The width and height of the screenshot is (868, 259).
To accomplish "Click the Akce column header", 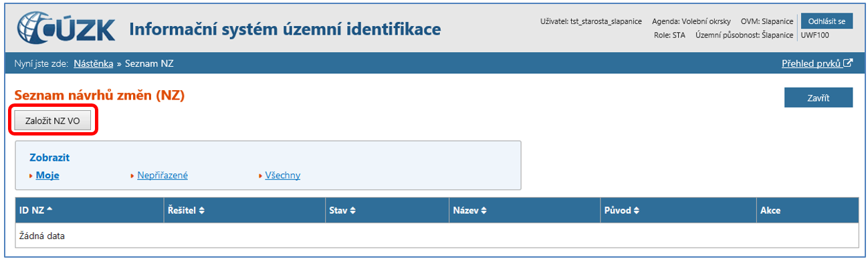I will (x=770, y=210).
